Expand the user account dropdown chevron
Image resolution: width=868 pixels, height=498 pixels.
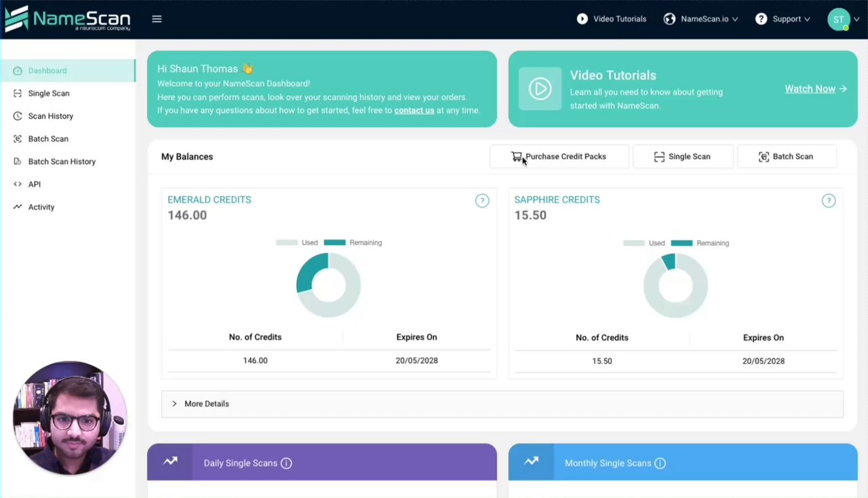pyautogui.click(x=857, y=20)
